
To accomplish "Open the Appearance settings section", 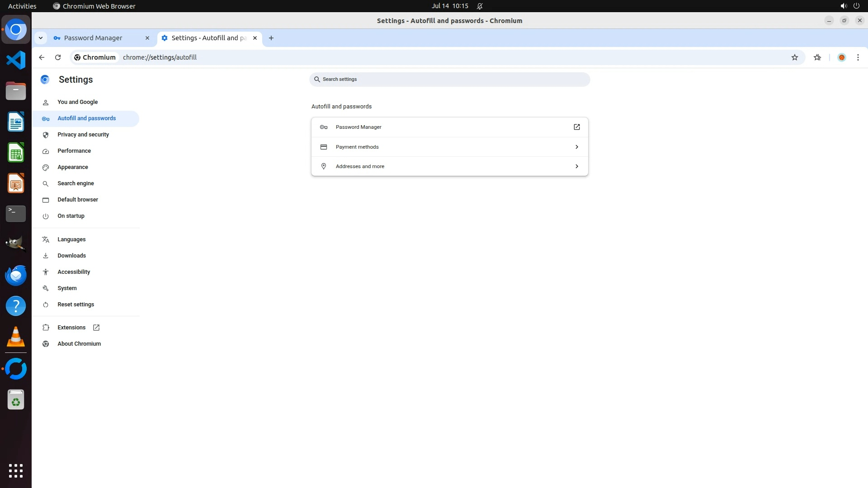I will (x=73, y=167).
